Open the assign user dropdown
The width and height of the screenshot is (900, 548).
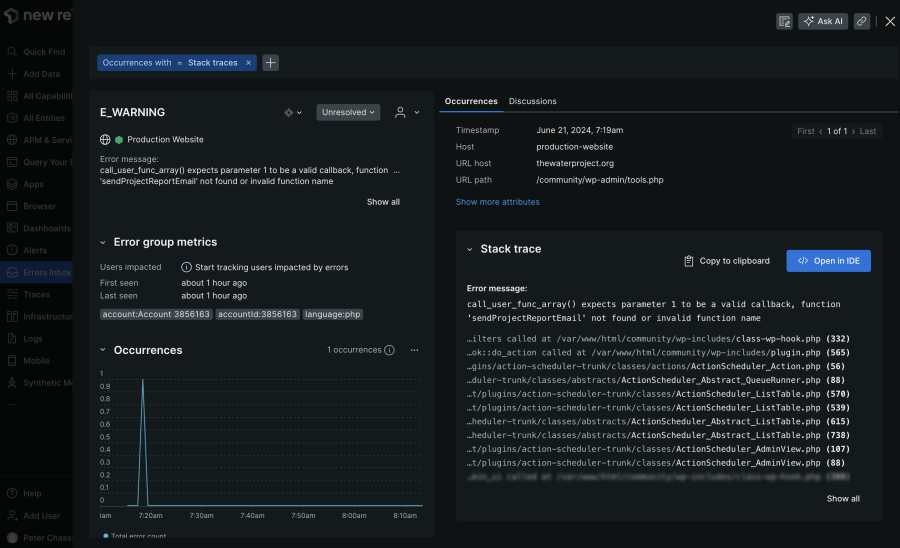(405, 112)
